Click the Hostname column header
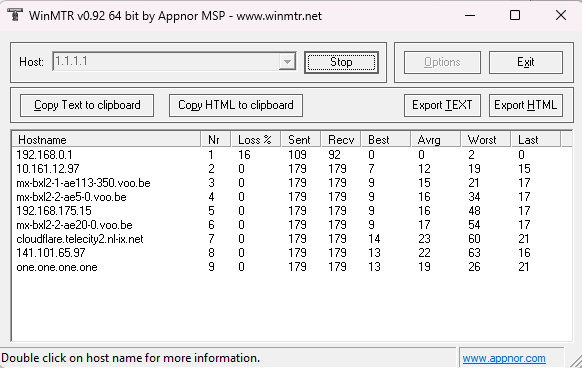 point(106,140)
